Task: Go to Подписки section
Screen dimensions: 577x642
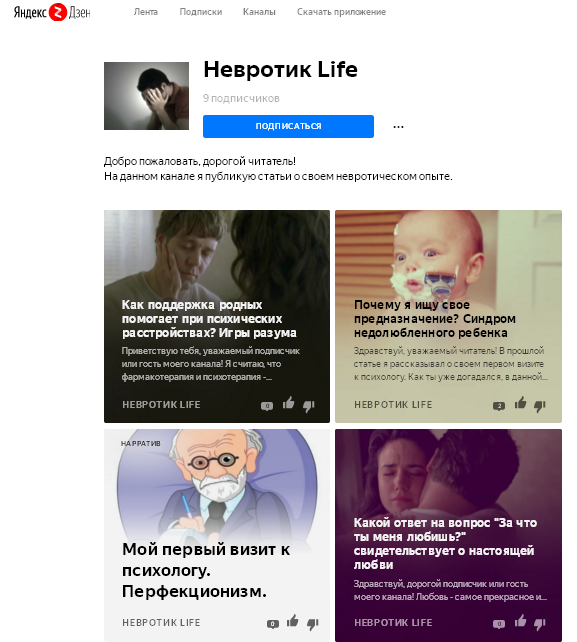Action: pos(201,12)
